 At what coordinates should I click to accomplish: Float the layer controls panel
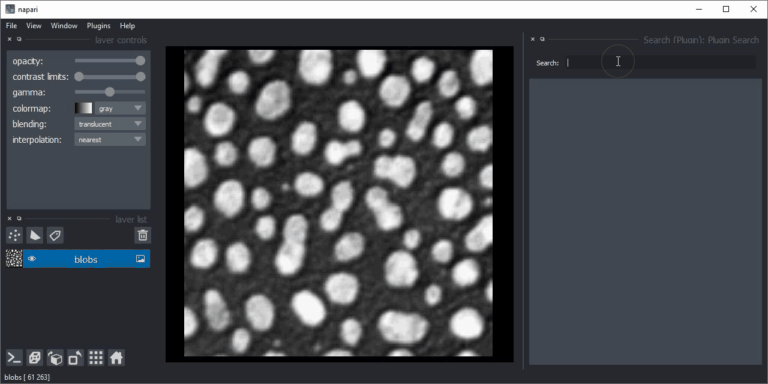click(x=19, y=39)
